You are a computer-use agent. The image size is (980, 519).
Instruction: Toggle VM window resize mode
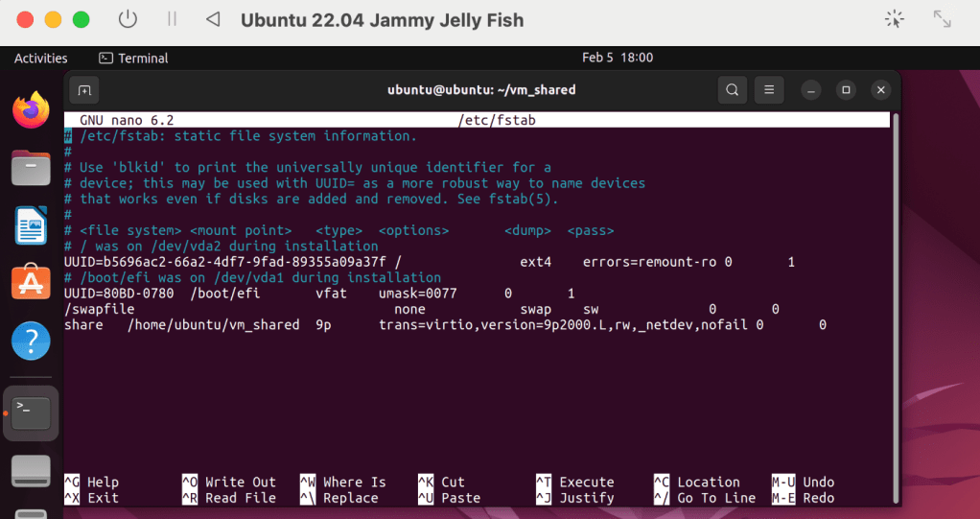pyautogui.click(x=942, y=19)
